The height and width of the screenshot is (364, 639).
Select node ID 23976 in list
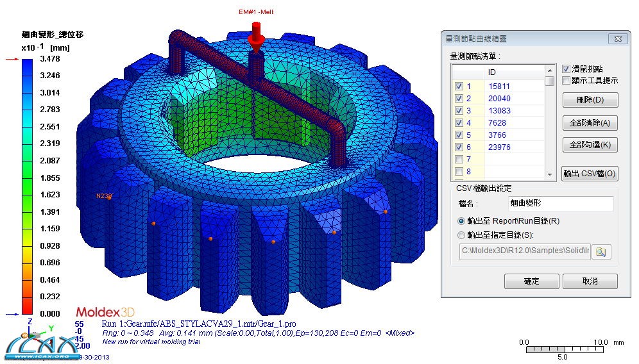(x=499, y=147)
